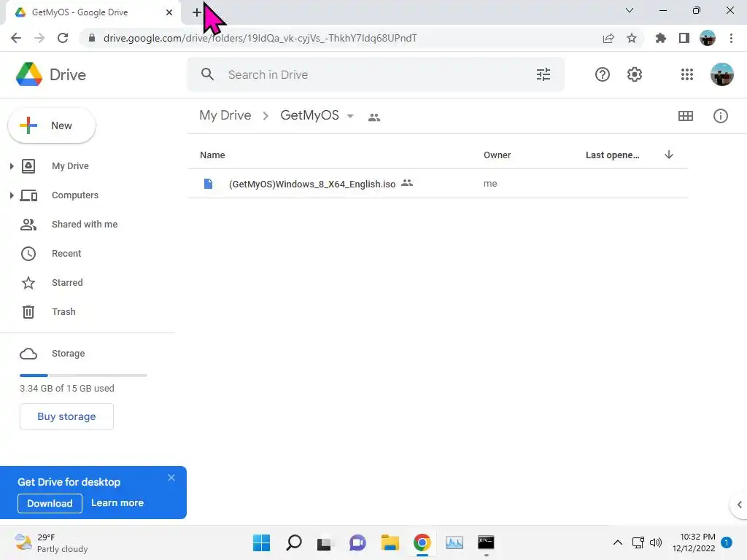Select the GetMyOS - Google Drive tab

point(93,12)
